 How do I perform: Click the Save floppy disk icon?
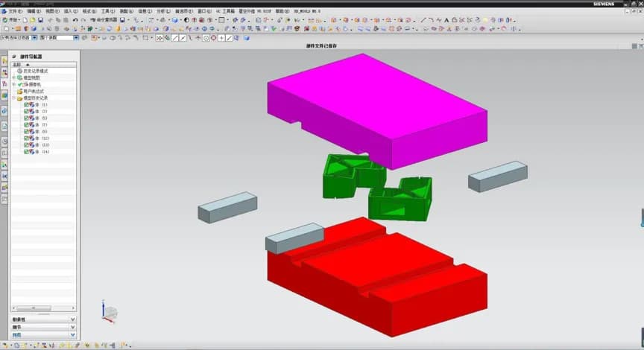click(x=40, y=19)
